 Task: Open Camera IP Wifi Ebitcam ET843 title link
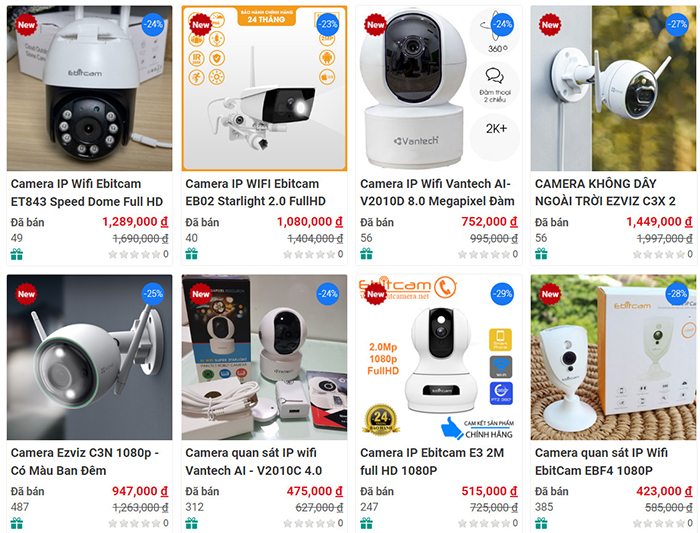pyautogui.click(x=87, y=192)
